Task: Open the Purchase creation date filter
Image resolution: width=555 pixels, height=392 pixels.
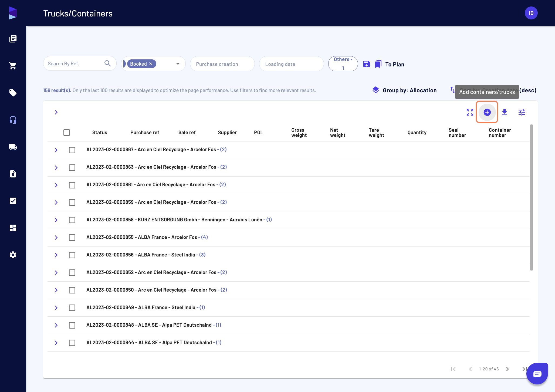Action: pyautogui.click(x=222, y=64)
